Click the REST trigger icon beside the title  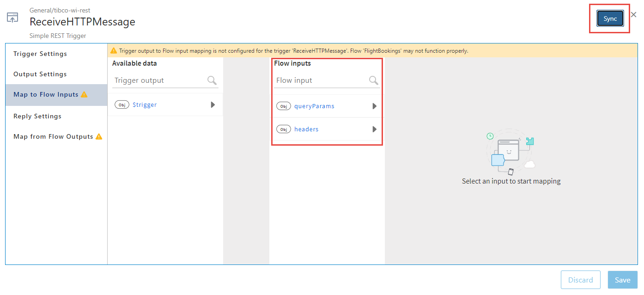tap(12, 18)
